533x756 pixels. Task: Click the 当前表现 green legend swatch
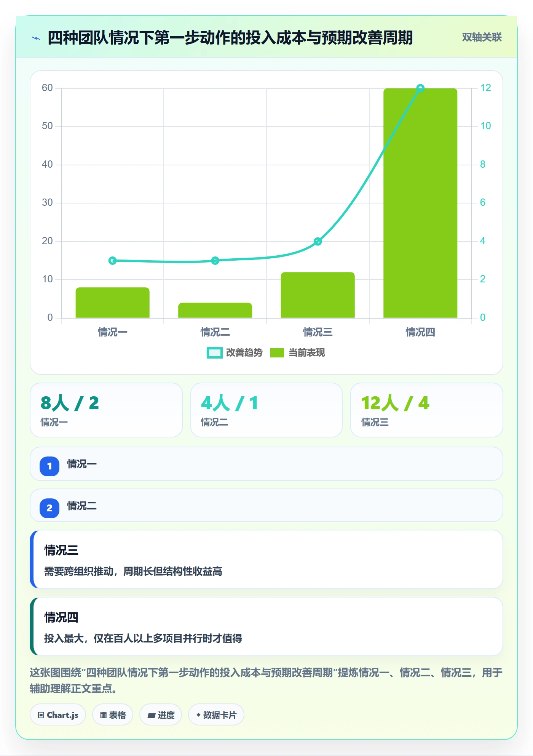(277, 353)
